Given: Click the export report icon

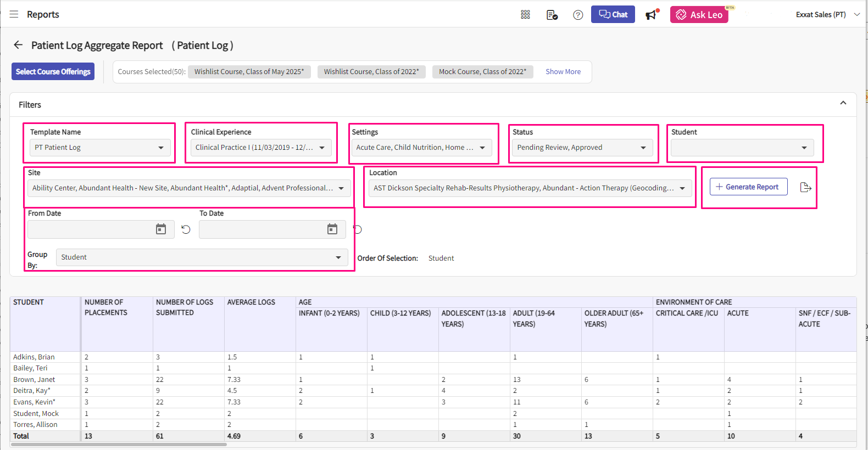Looking at the screenshot, I should (x=805, y=187).
